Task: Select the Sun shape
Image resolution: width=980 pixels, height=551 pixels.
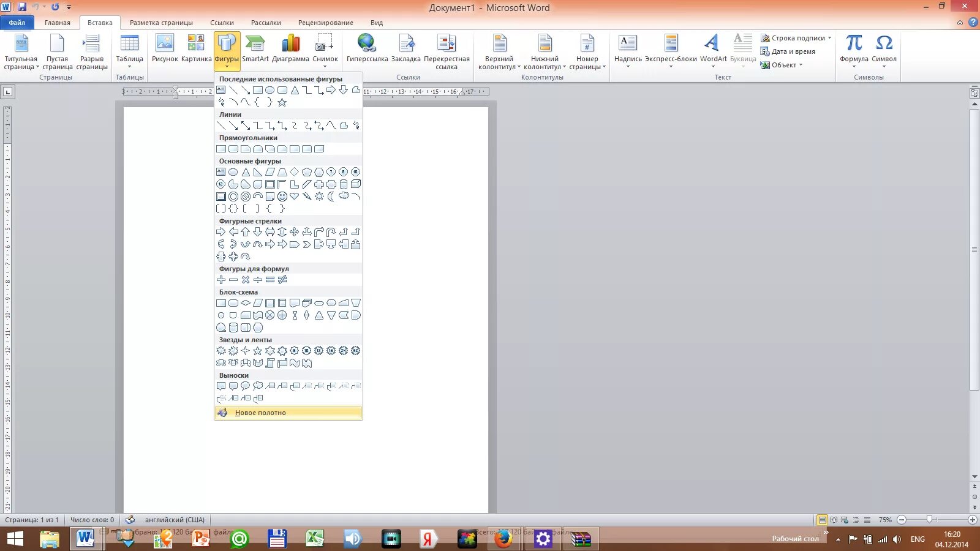Action: [x=319, y=197]
